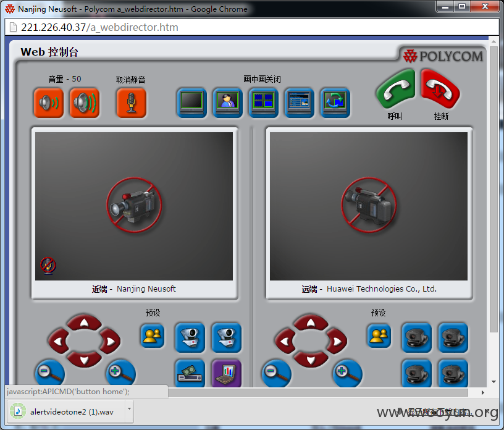Tilt far-end camera down
The height and width of the screenshot is (430, 504).
tap(311, 359)
